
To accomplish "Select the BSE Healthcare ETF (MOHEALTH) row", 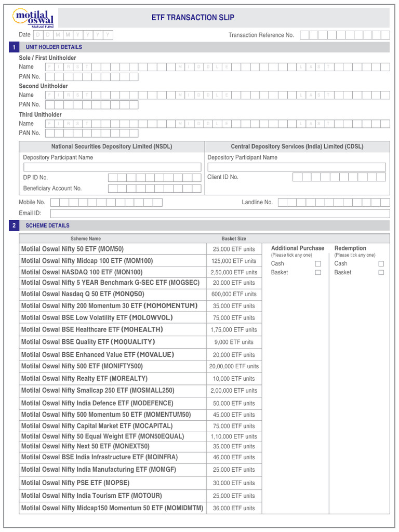I will (140, 330).
